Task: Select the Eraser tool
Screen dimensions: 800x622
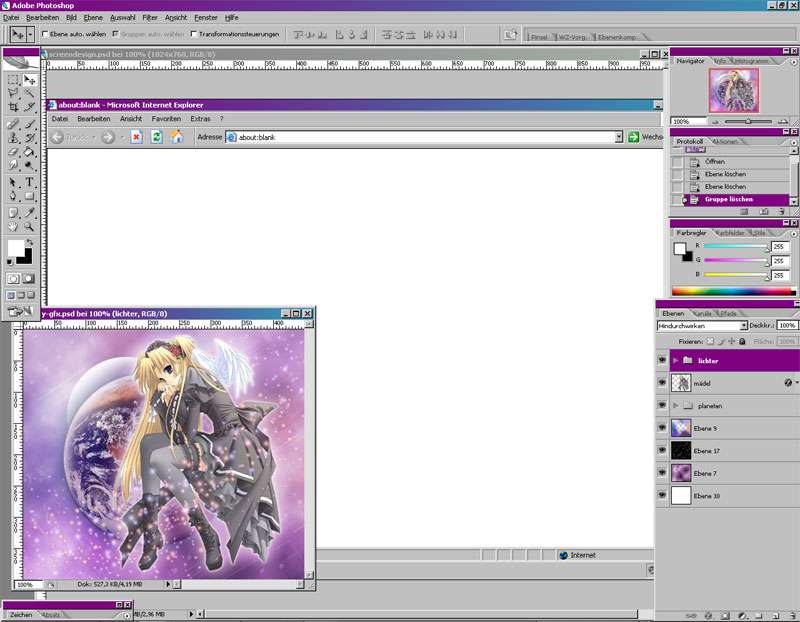Action: tap(13, 152)
